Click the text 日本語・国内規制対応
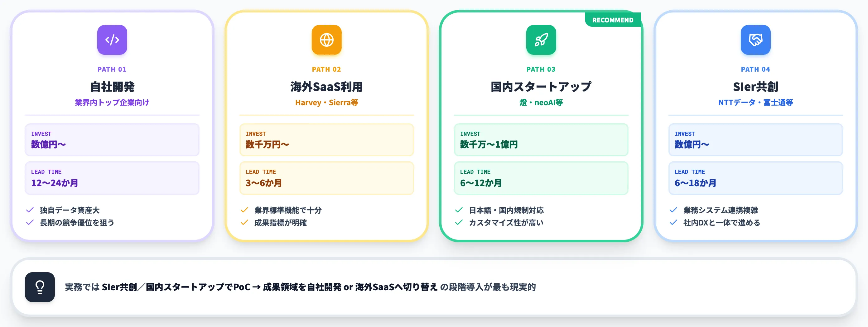Screen dimensions: 868x327 pyautogui.click(x=506, y=210)
